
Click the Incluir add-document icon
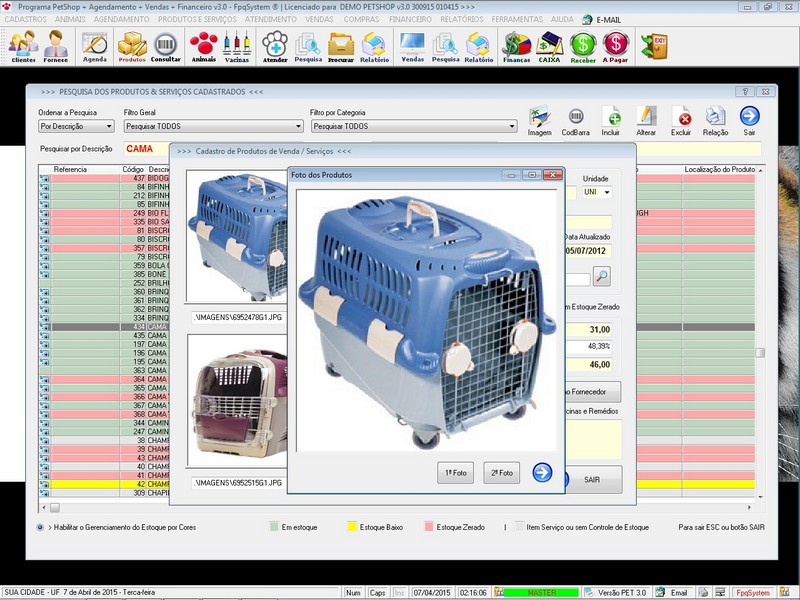pyautogui.click(x=611, y=121)
